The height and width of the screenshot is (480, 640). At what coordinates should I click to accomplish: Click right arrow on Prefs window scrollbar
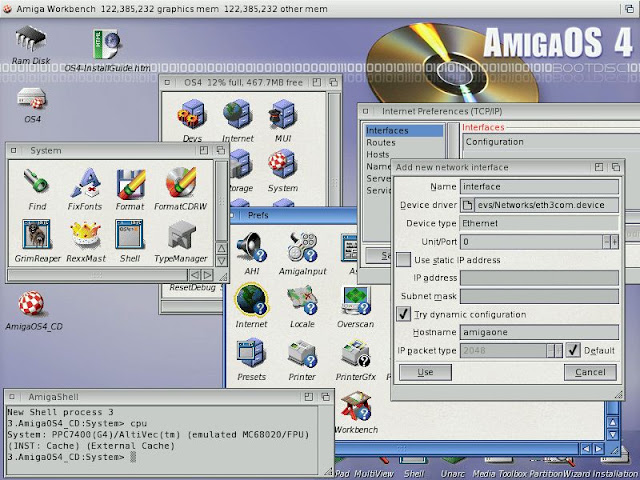(598, 449)
